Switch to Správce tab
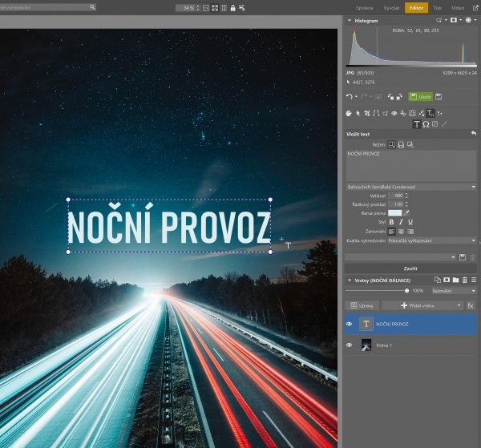481x448 pixels. click(x=365, y=8)
